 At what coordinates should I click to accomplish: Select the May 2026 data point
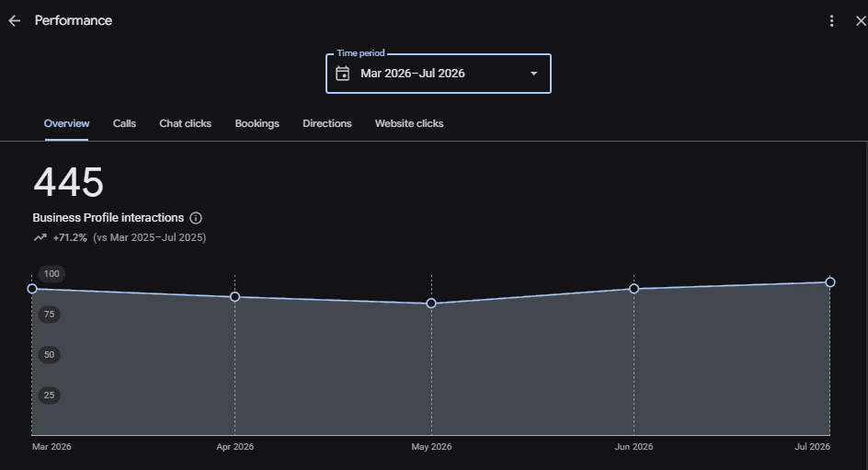click(431, 304)
